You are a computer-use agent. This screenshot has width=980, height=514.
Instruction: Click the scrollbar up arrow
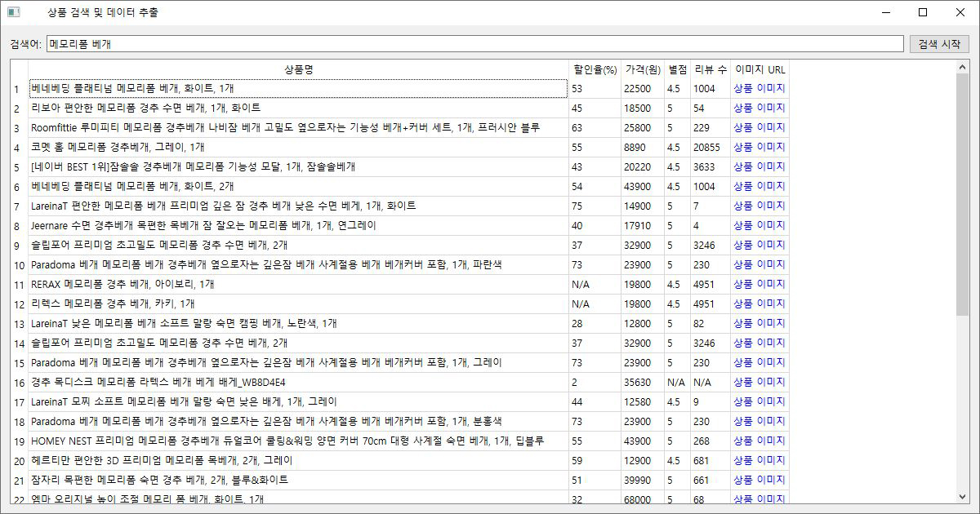961,67
